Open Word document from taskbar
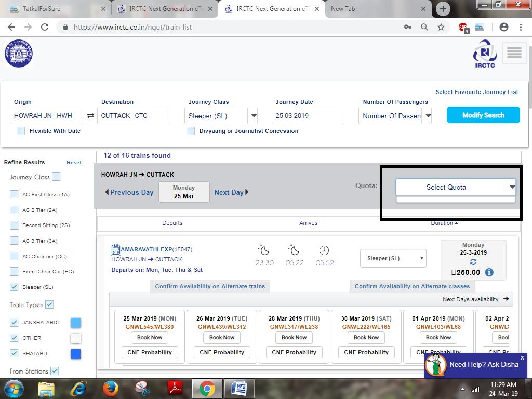 [239, 389]
